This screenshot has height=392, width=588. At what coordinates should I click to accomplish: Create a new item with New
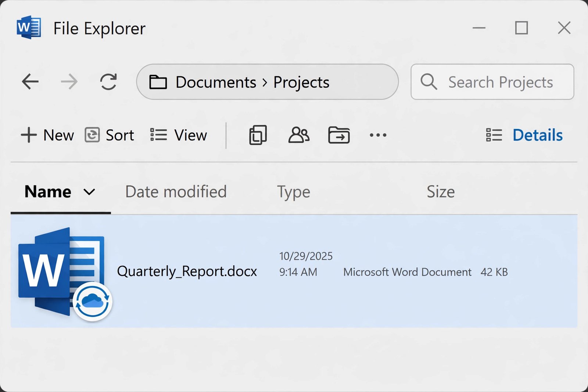point(47,135)
